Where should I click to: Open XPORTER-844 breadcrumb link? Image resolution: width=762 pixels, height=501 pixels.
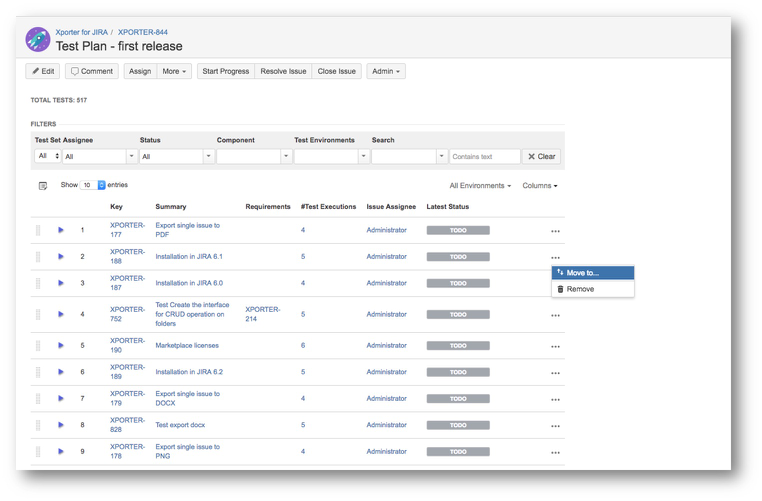[x=143, y=32]
